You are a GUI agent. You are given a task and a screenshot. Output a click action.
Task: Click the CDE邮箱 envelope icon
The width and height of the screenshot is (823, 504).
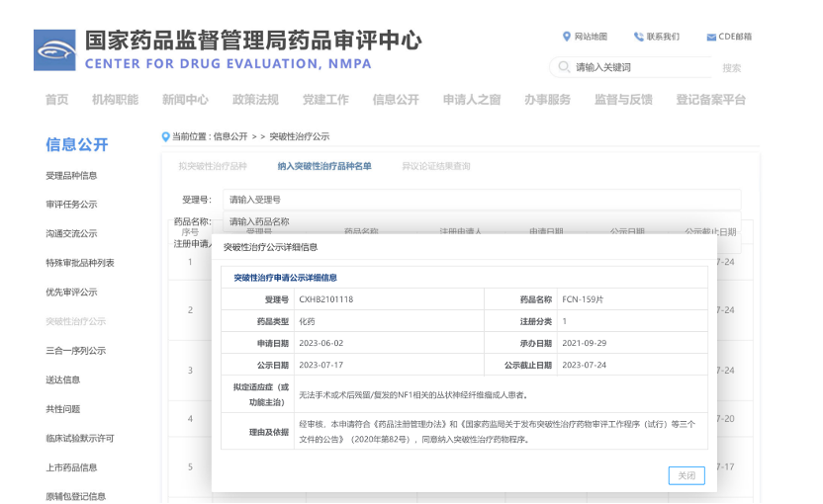[x=711, y=38]
